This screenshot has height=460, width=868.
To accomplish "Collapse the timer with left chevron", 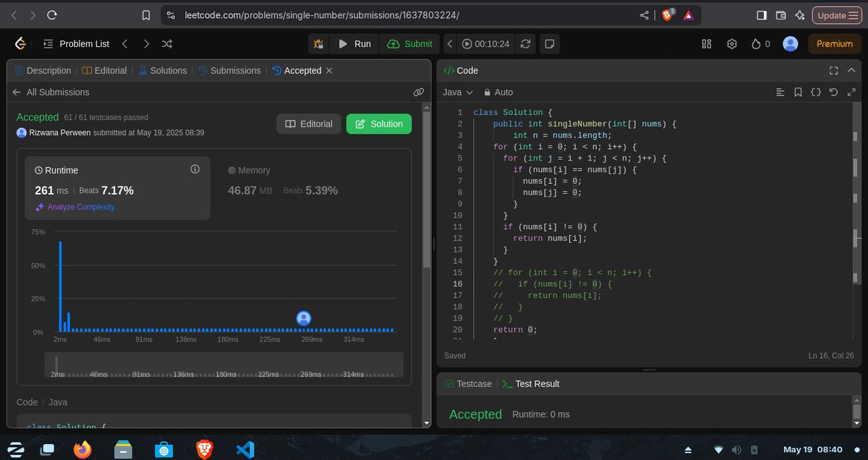I will coord(449,44).
